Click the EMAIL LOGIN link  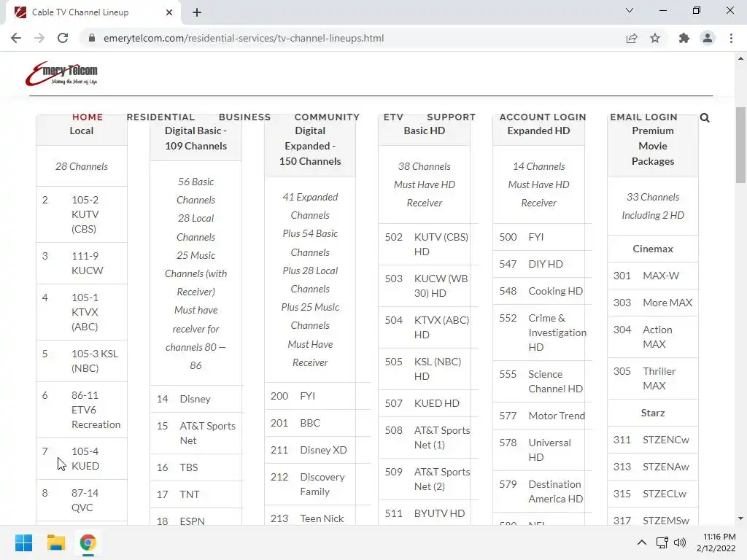coord(643,117)
